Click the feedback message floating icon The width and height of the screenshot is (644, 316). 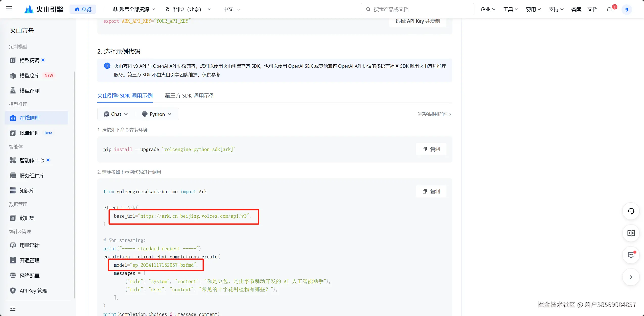coord(631,255)
